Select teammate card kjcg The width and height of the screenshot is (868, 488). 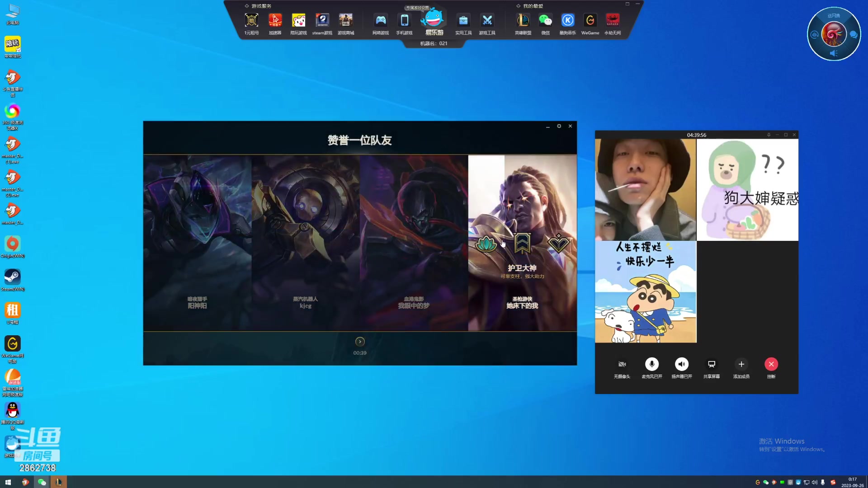pyautogui.click(x=306, y=243)
